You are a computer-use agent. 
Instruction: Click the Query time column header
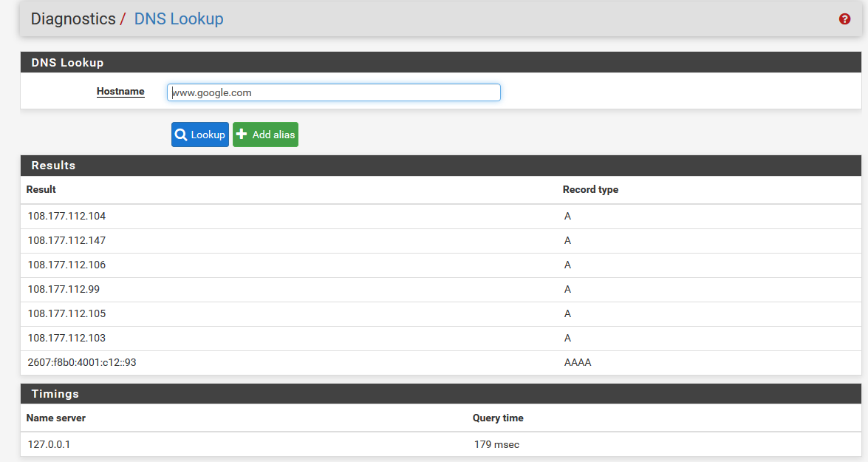tap(498, 418)
